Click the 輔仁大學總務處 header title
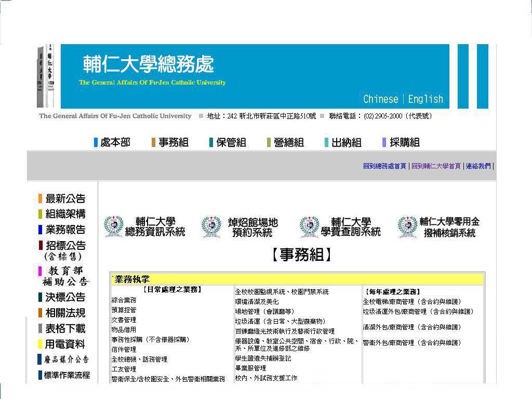 [149, 64]
